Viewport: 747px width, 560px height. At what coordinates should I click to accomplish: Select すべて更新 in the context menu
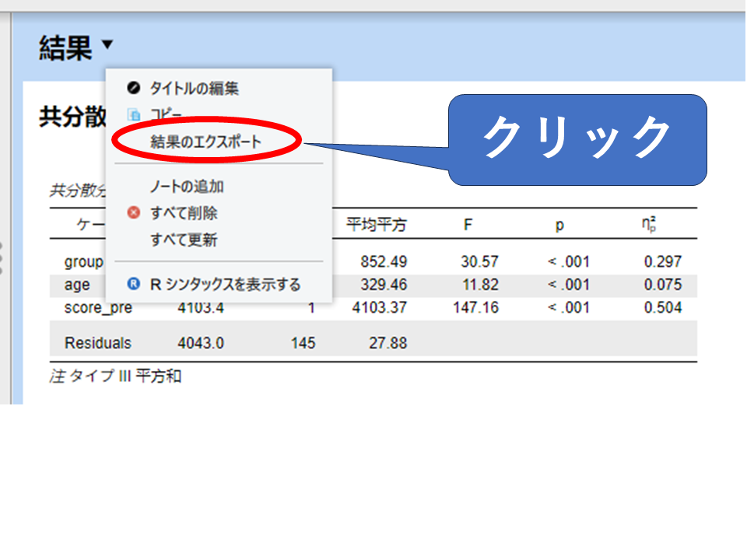click(x=184, y=240)
